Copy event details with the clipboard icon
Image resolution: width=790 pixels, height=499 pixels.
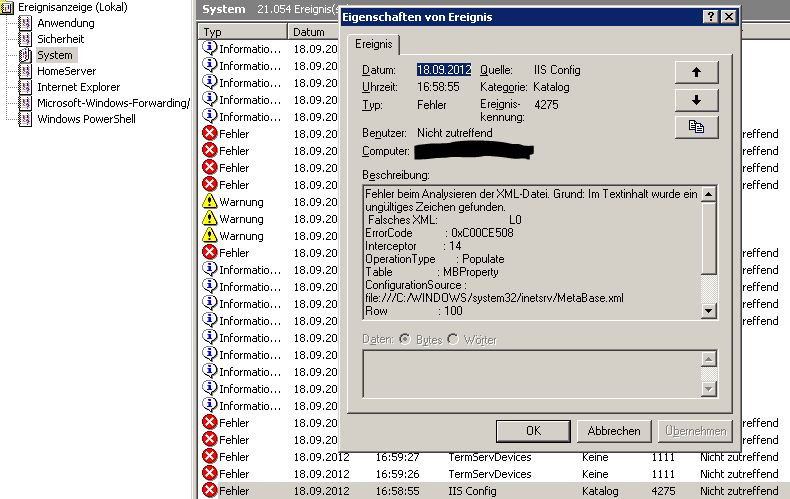[x=697, y=126]
